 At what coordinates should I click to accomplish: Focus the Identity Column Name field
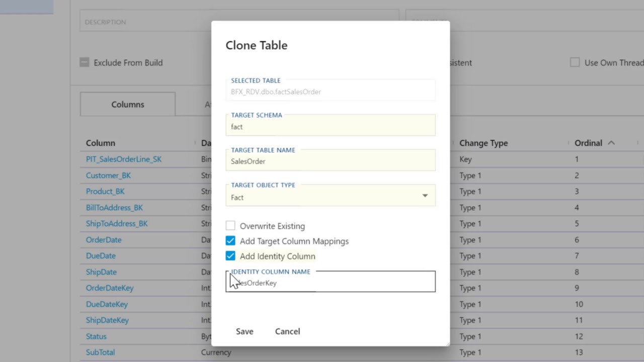(x=331, y=282)
